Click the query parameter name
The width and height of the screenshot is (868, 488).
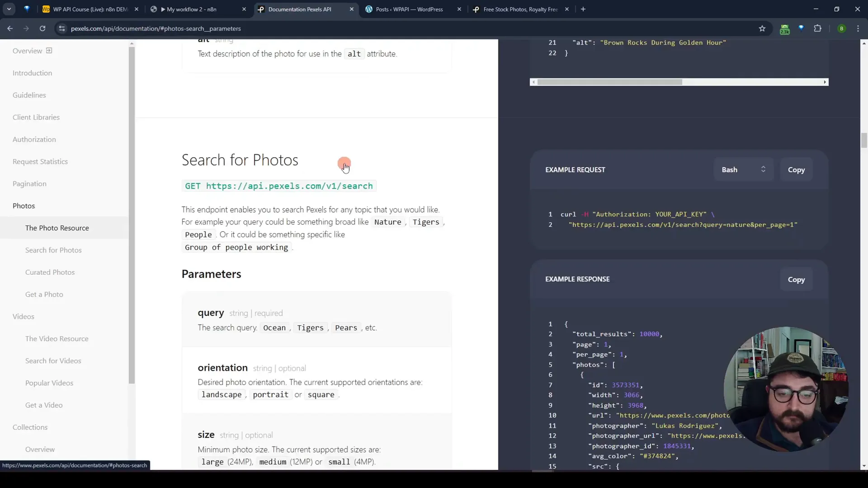click(x=211, y=313)
